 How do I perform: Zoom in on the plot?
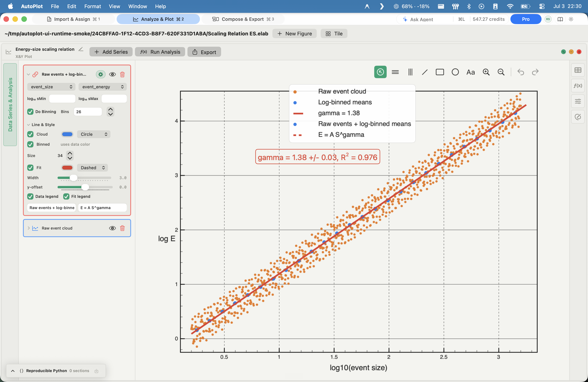(x=486, y=72)
